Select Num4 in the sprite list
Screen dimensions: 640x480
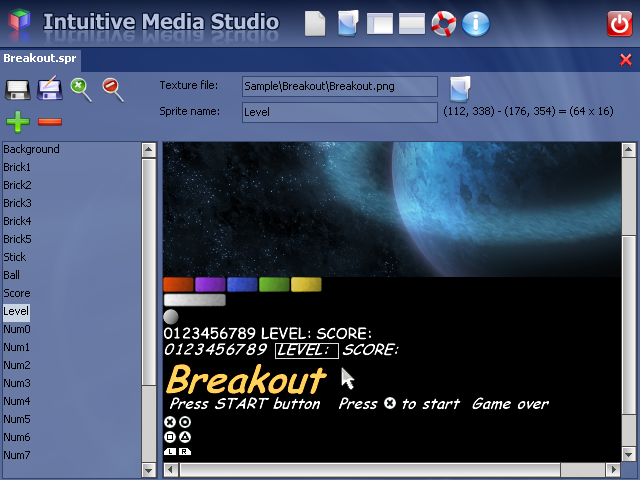pyautogui.click(x=17, y=401)
